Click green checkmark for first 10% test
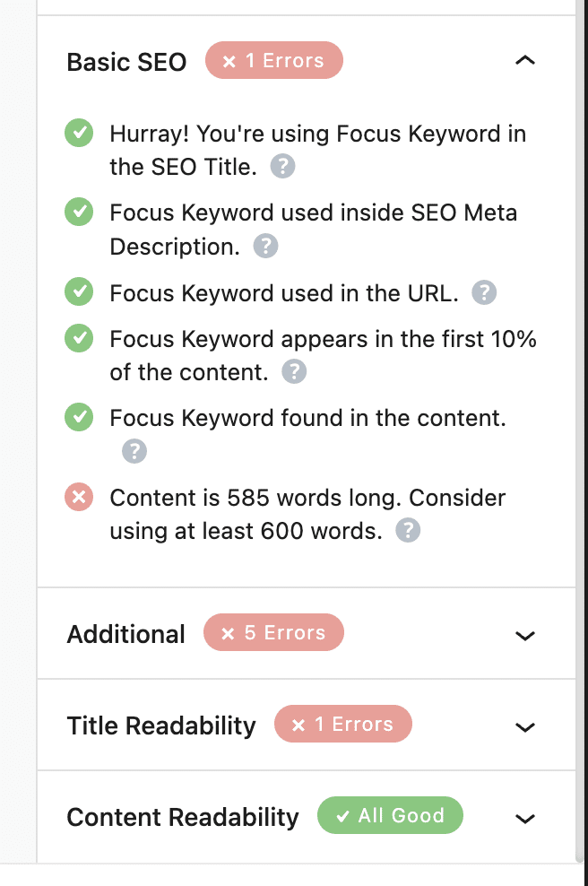 pos(80,338)
